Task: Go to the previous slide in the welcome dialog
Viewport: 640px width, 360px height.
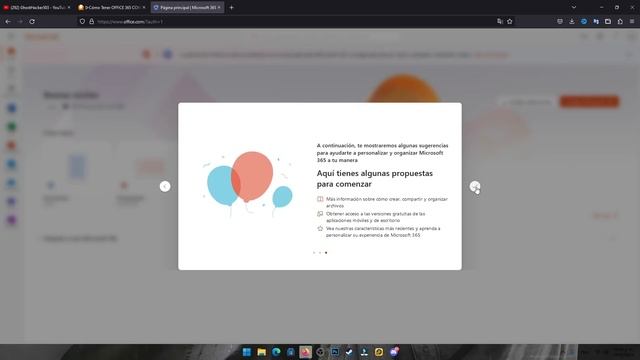Action: tap(165, 187)
